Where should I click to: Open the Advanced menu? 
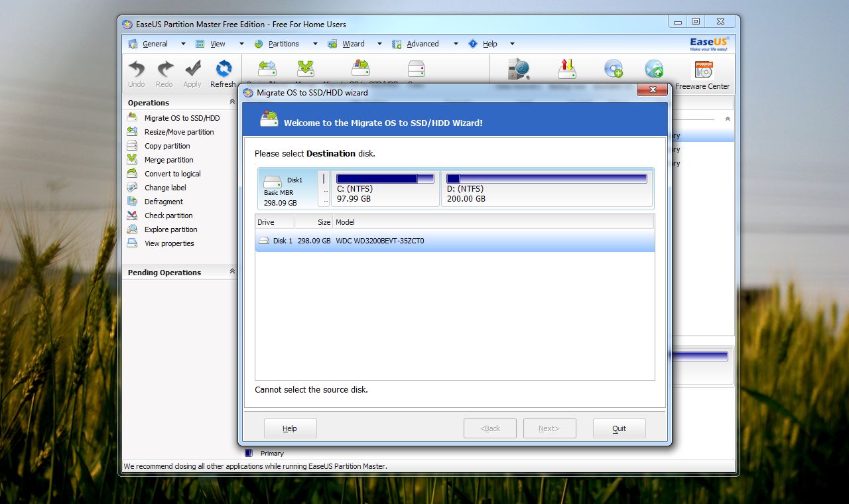(423, 44)
